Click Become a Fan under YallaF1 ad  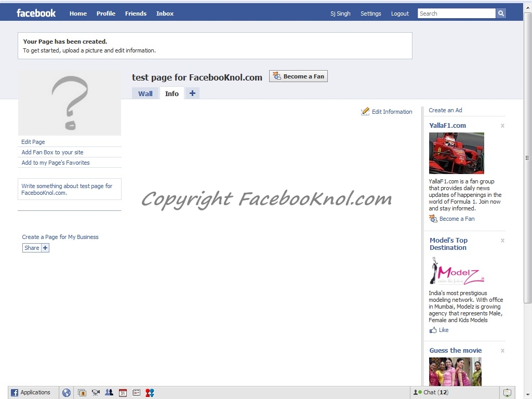(457, 219)
